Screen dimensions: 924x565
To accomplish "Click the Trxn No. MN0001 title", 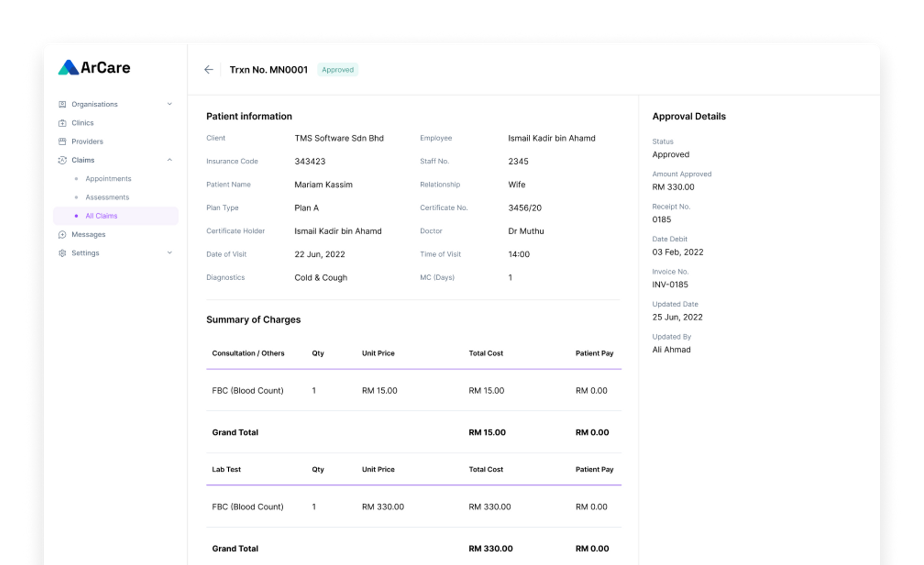I will click(268, 69).
